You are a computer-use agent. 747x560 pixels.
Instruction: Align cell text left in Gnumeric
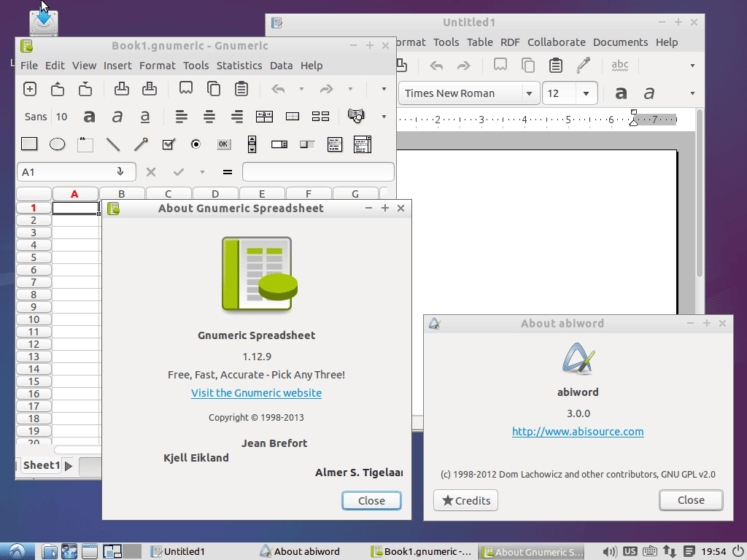[181, 117]
